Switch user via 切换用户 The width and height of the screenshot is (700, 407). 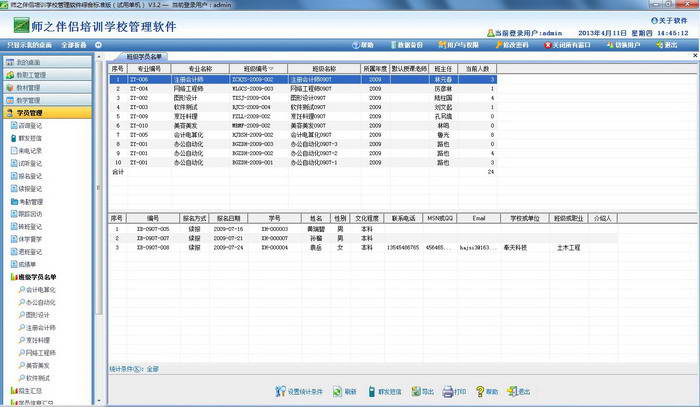point(624,45)
